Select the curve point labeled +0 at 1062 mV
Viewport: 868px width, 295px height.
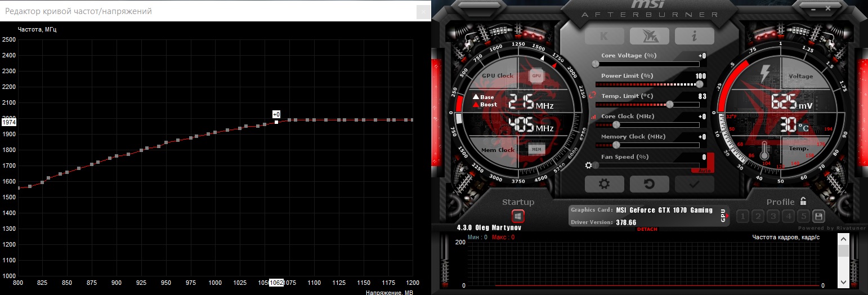tap(276, 122)
